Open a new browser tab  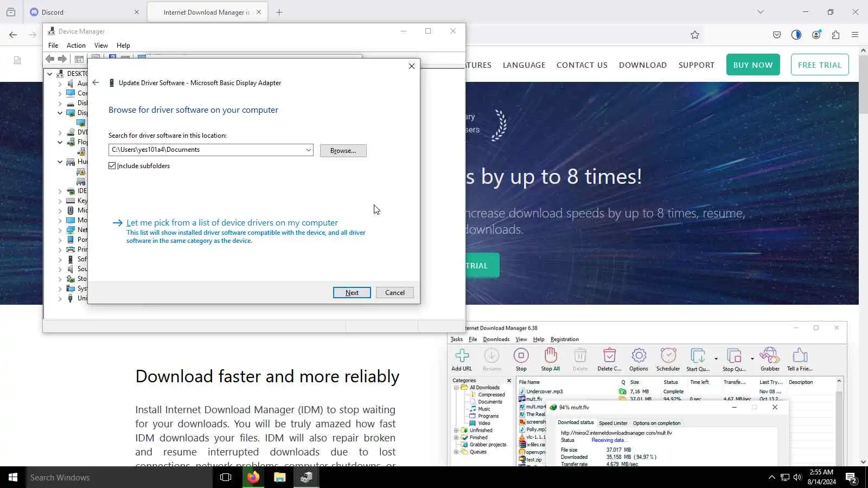(279, 12)
